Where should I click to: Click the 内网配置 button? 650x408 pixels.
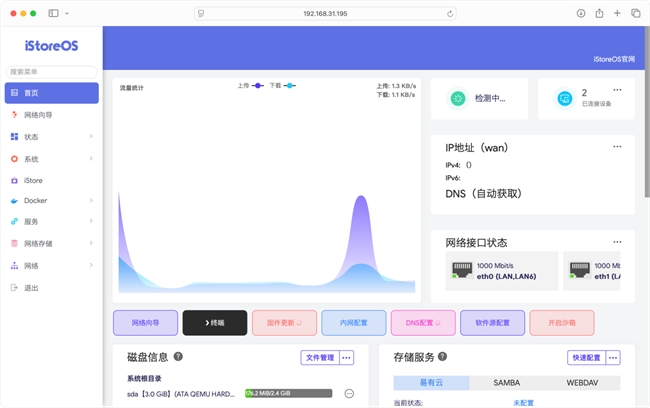[354, 323]
